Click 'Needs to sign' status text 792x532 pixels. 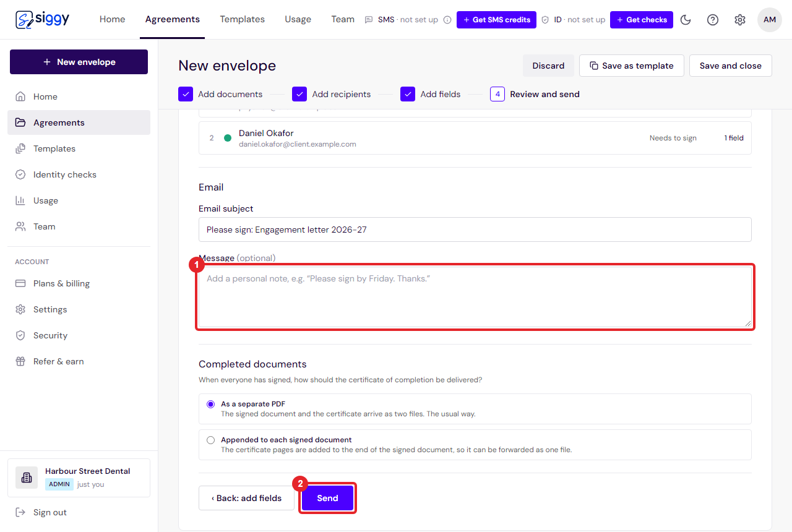[x=673, y=138]
